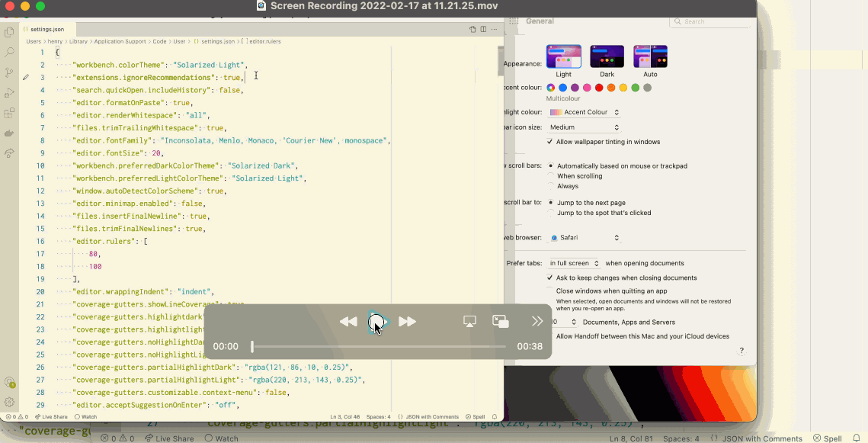The image size is (868, 443).
Task: Choose the green accent colour swatch
Action: [636, 88]
